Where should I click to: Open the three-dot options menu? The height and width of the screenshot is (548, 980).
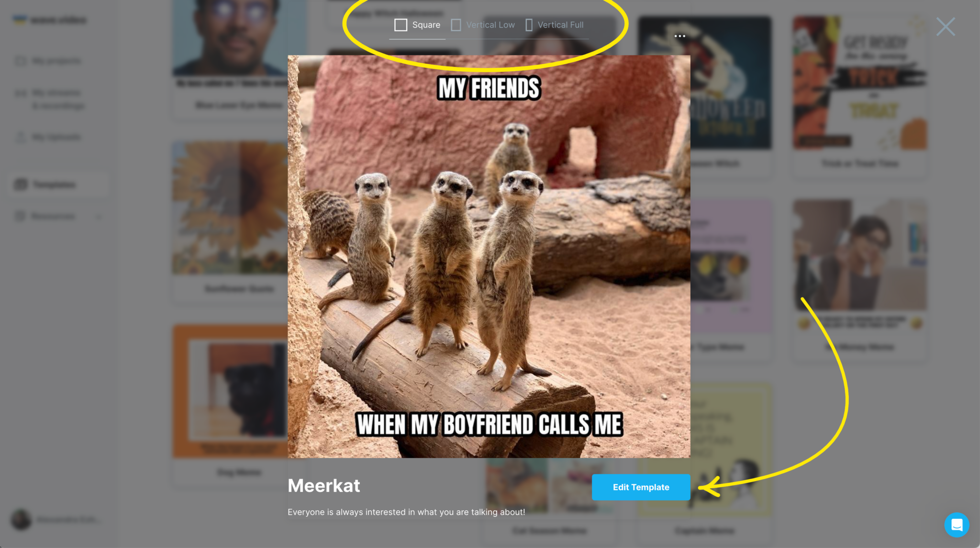[x=680, y=36]
